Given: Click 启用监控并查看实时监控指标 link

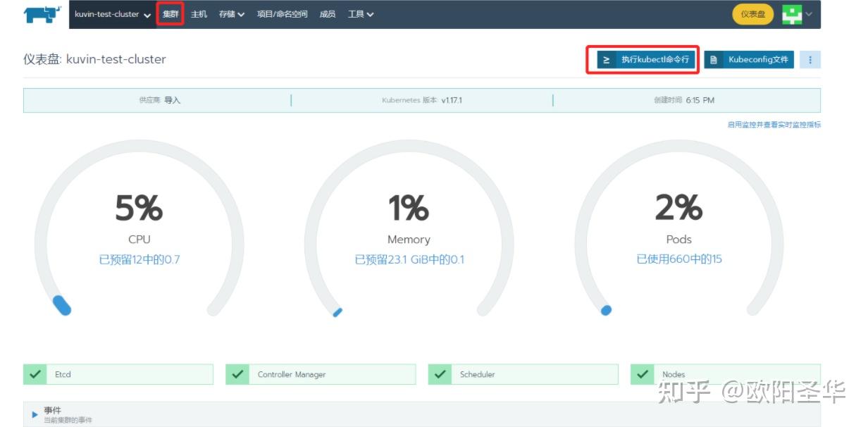Looking at the screenshot, I should click(x=774, y=125).
